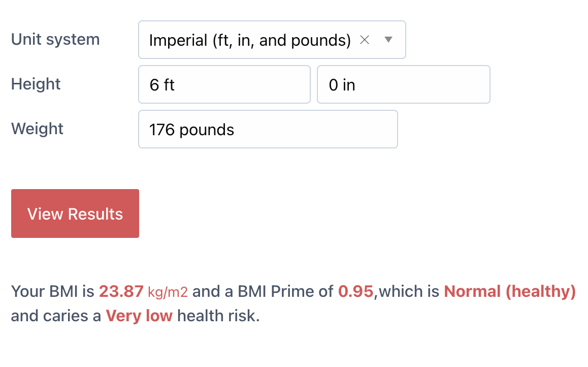The width and height of the screenshot is (588, 367).
Task: Click the dropdown chevron next to the clear icon
Action: tap(388, 40)
